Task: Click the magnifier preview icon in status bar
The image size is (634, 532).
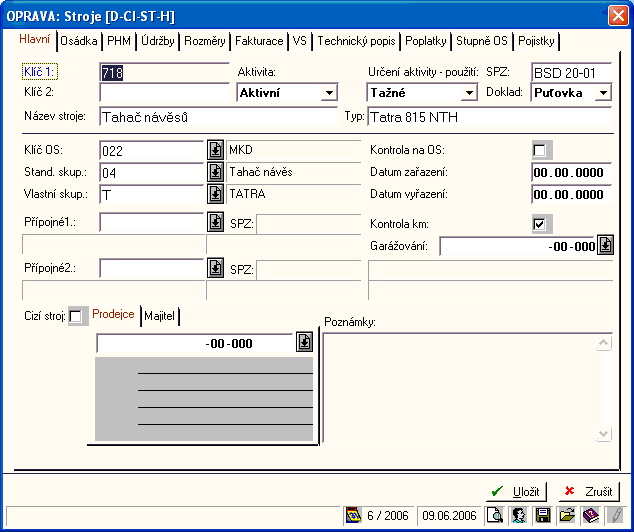Action: coord(495,515)
